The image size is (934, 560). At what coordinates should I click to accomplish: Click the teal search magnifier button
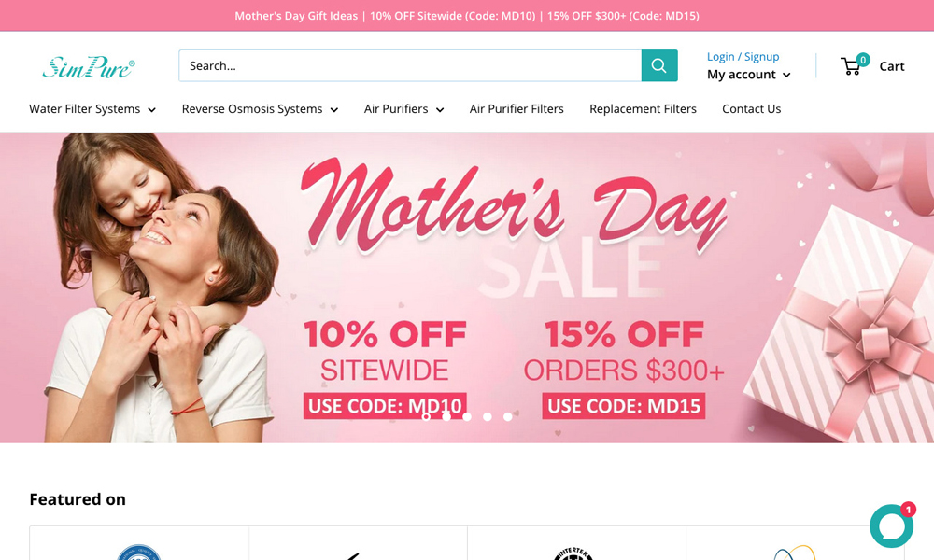click(x=659, y=65)
